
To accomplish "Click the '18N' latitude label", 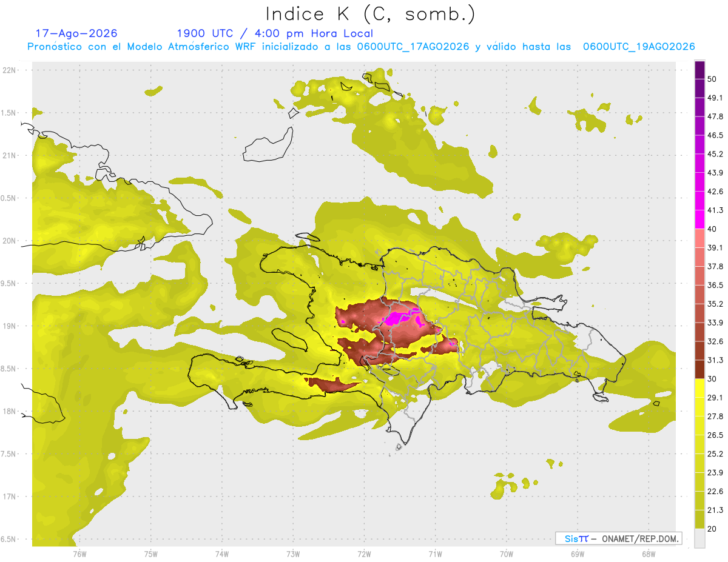I will point(10,411).
